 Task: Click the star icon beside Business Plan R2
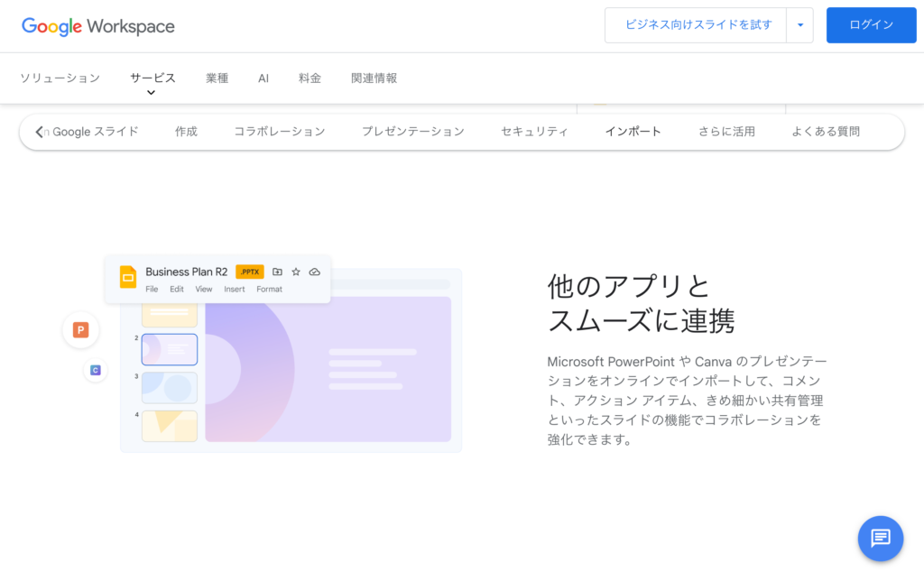pos(296,272)
